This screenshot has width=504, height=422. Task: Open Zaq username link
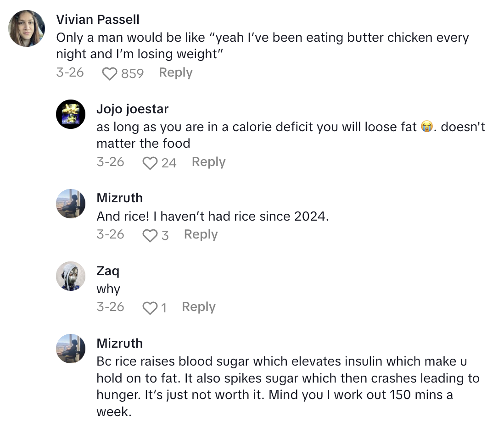click(x=108, y=271)
